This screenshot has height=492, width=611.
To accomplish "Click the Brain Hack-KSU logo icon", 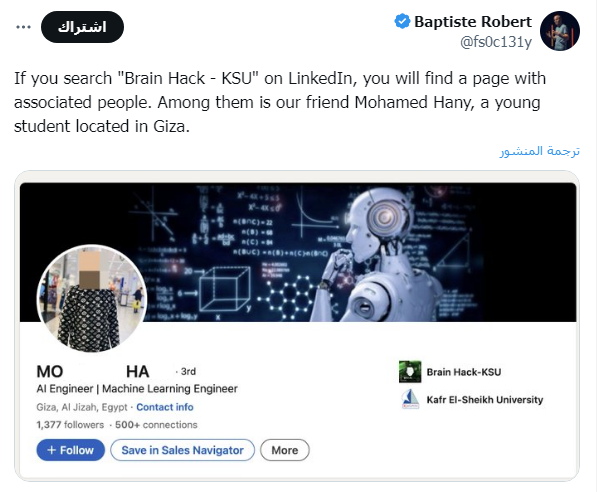I will [408, 372].
